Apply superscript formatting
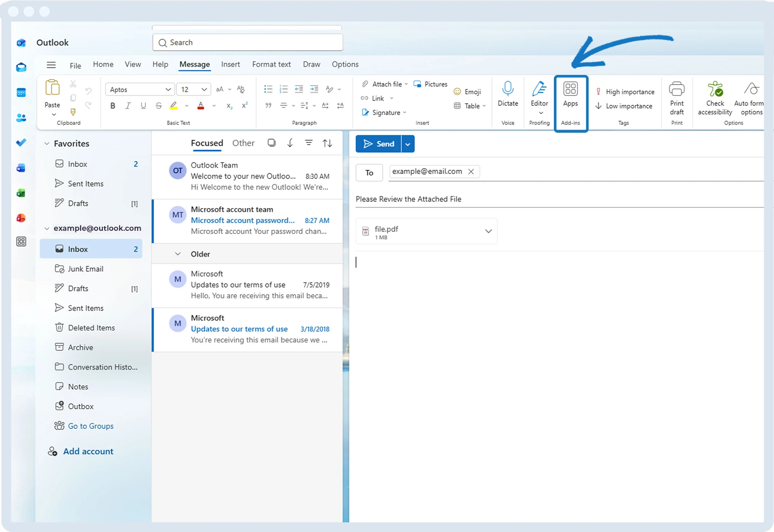The image size is (774, 532). pos(245,106)
